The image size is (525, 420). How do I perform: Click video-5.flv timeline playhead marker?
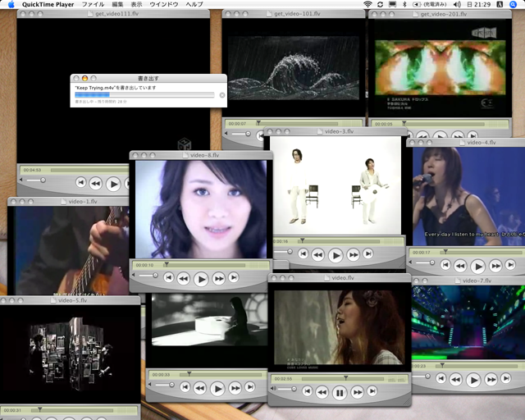pos(40,409)
